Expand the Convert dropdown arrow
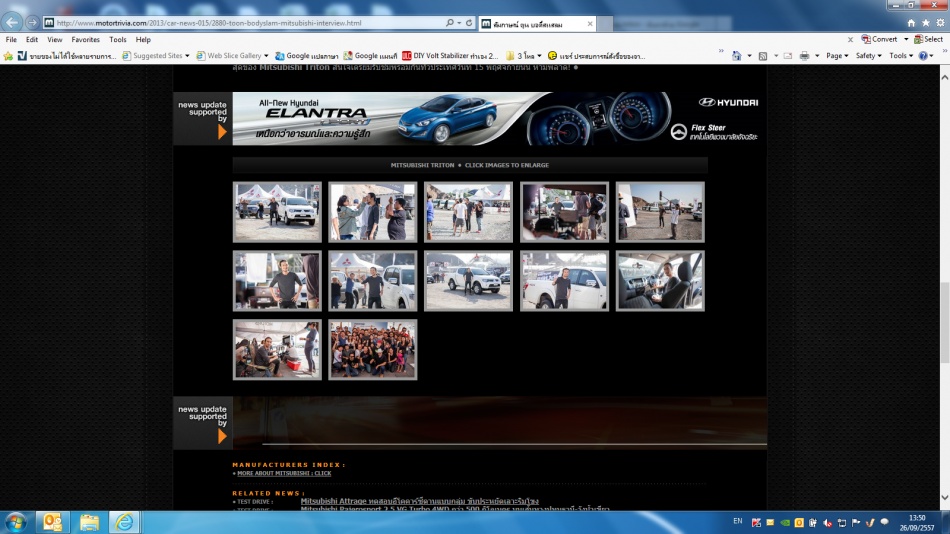The width and height of the screenshot is (950, 534). 906,39
